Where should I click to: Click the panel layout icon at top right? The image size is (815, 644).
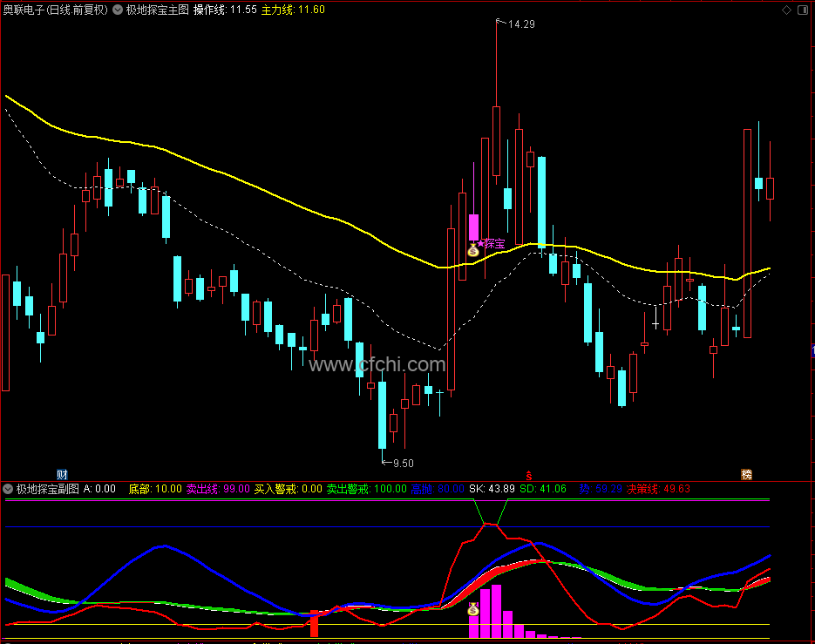pos(803,10)
